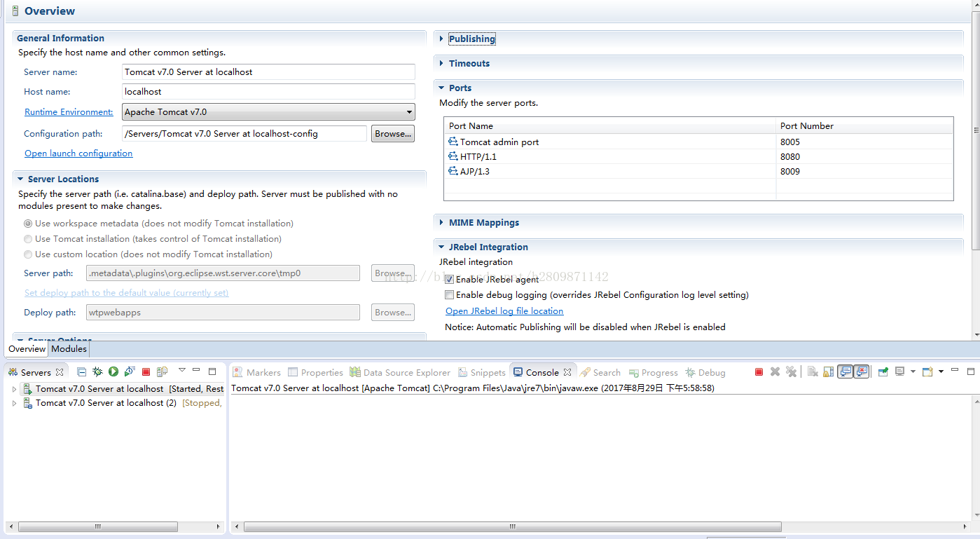Click the Server name input field
The image size is (980, 539).
pos(268,71)
